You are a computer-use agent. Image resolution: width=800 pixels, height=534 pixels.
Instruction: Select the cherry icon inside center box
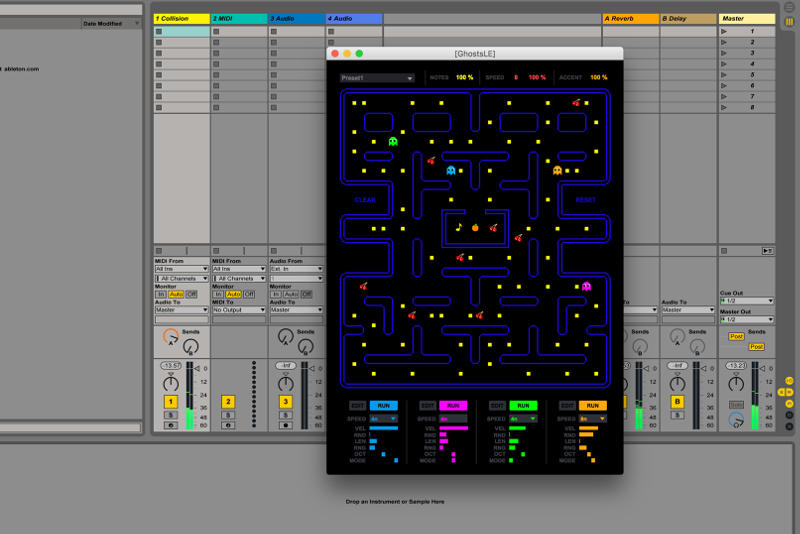point(493,228)
